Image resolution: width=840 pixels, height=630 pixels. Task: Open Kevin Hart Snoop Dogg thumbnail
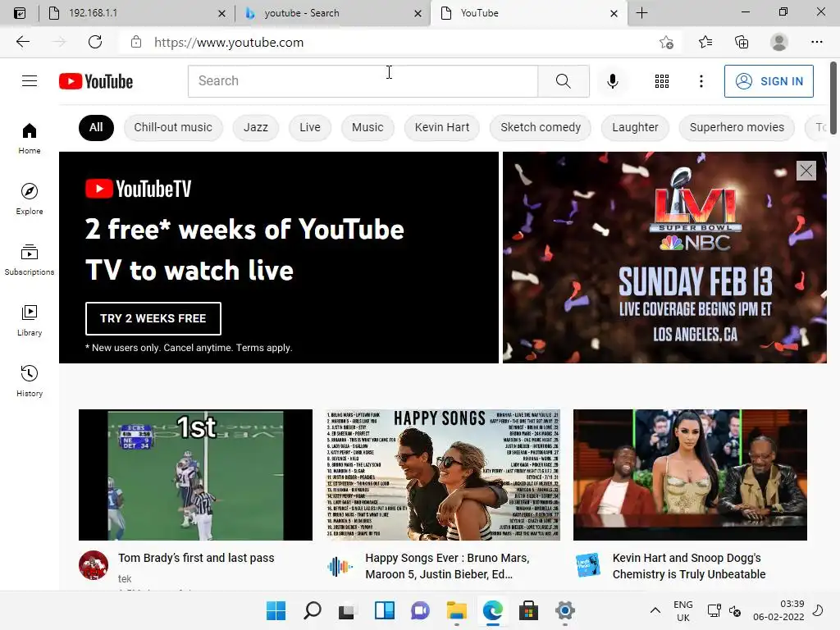pos(690,475)
